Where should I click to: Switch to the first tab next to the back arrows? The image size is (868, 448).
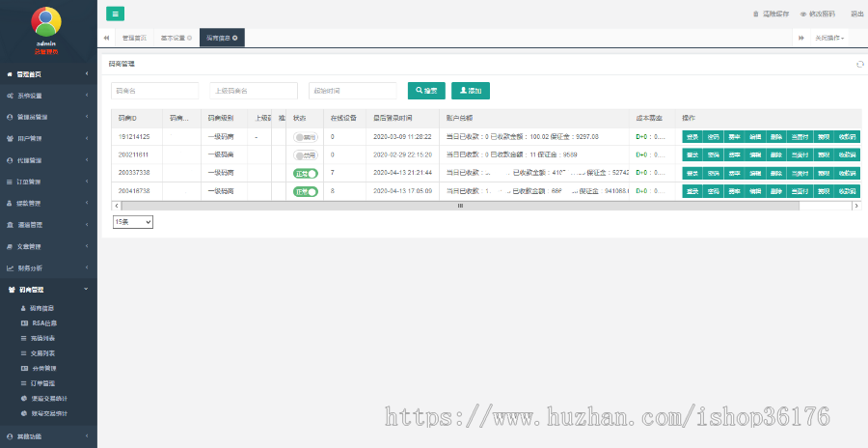click(134, 38)
